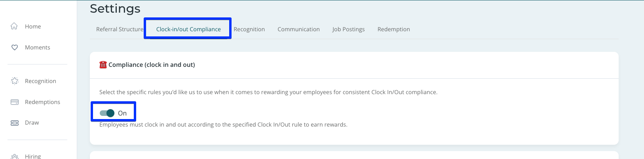Turn off the compliance On toggle
This screenshot has height=159, width=644.
pyautogui.click(x=107, y=113)
